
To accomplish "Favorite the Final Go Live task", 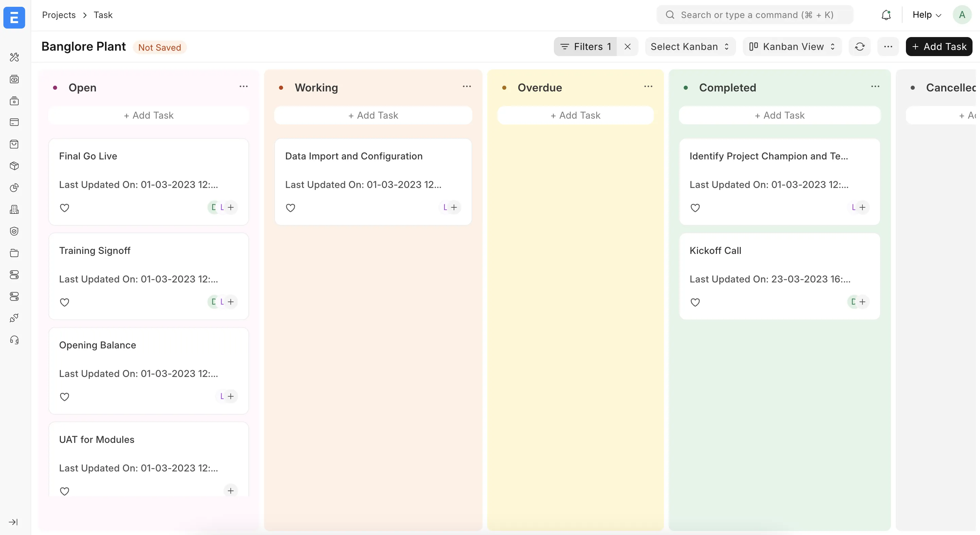I will [x=65, y=208].
